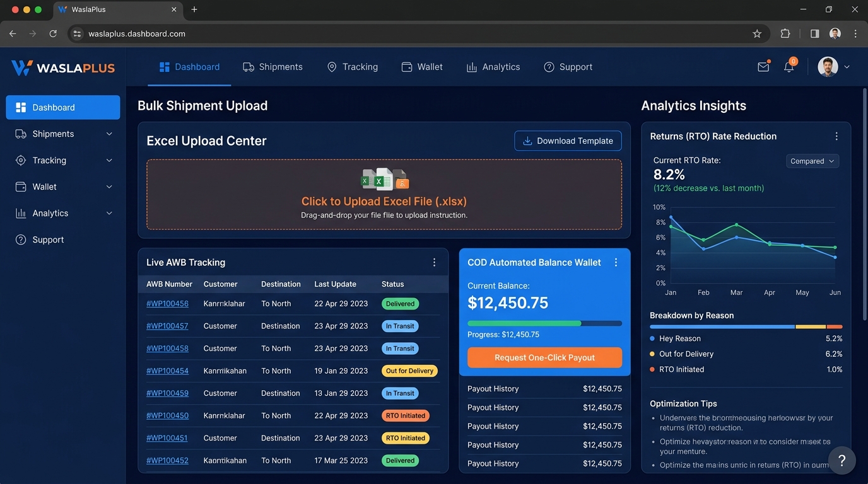Click the sidebar Tracking target icon
Screen dimensions: 868x484
pyautogui.click(x=21, y=160)
